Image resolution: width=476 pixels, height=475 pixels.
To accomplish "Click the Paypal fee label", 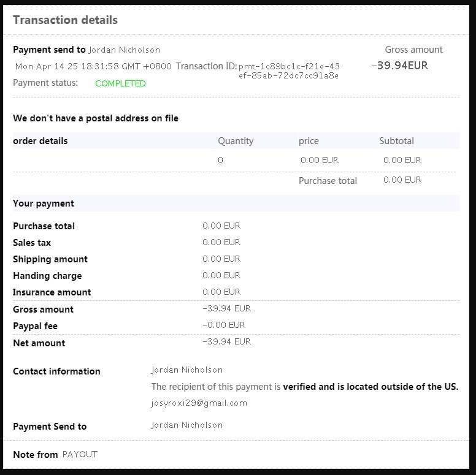I will [35, 326].
